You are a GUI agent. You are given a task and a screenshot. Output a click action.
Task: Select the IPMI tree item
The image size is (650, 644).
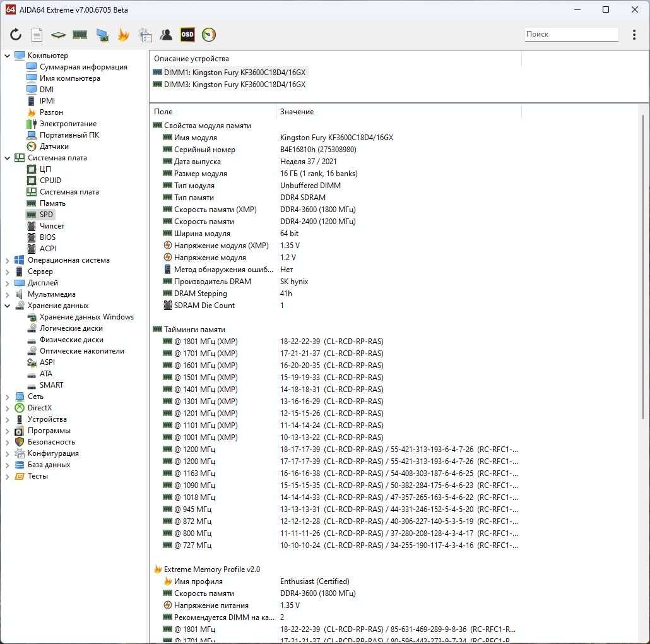[x=47, y=101]
